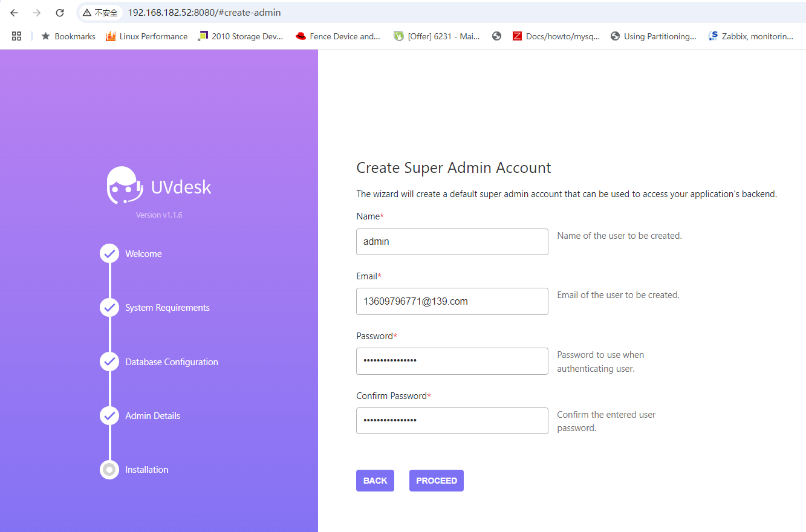Click the address bar URL

click(204, 13)
